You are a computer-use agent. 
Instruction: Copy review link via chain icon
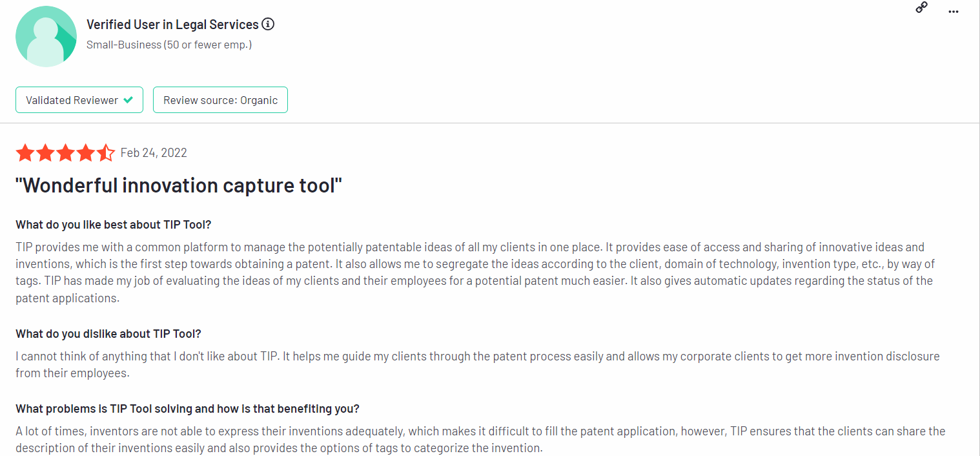coord(922,8)
